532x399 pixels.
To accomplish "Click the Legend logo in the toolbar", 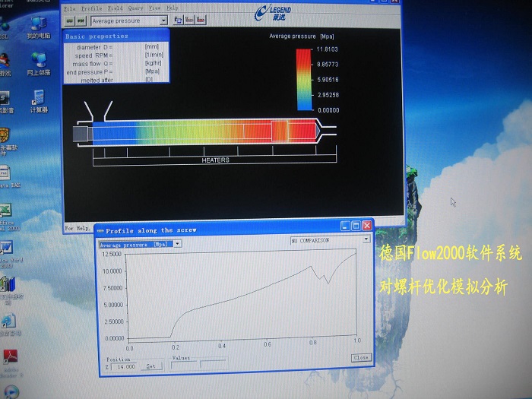I will 273,13.
